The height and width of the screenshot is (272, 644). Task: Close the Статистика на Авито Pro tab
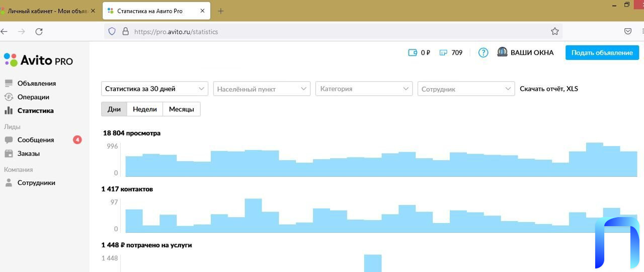point(202,11)
